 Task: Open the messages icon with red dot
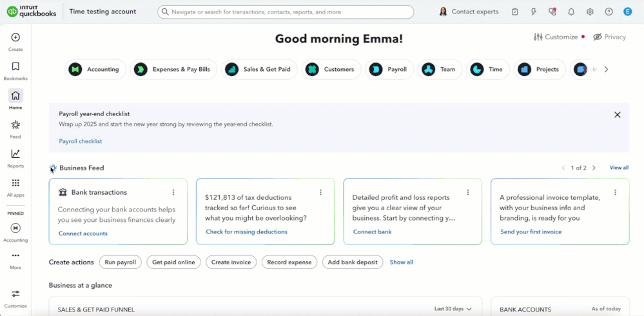(552, 12)
